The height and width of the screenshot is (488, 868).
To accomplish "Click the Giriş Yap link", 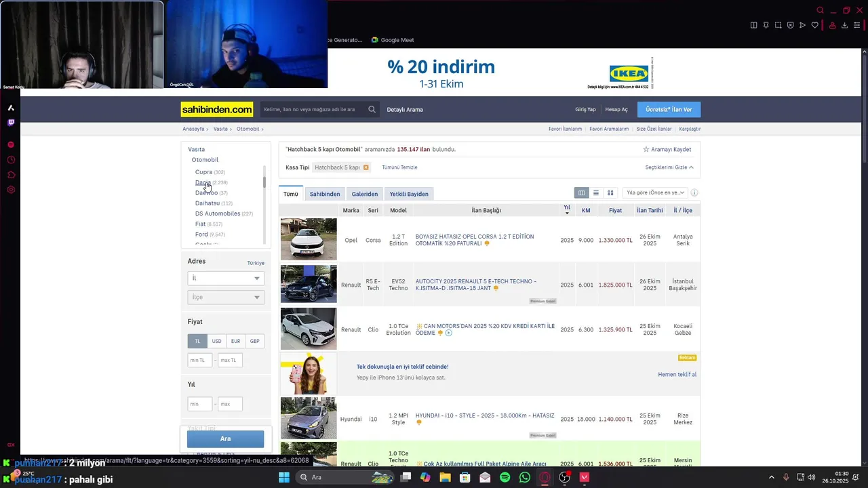I will pos(585,109).
